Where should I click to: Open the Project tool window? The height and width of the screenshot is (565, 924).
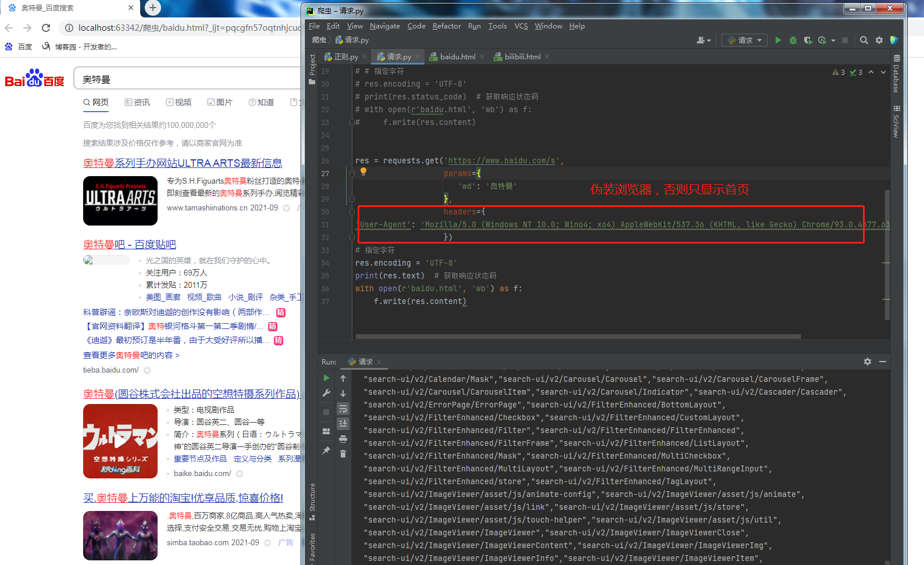[x=312, y=69]
